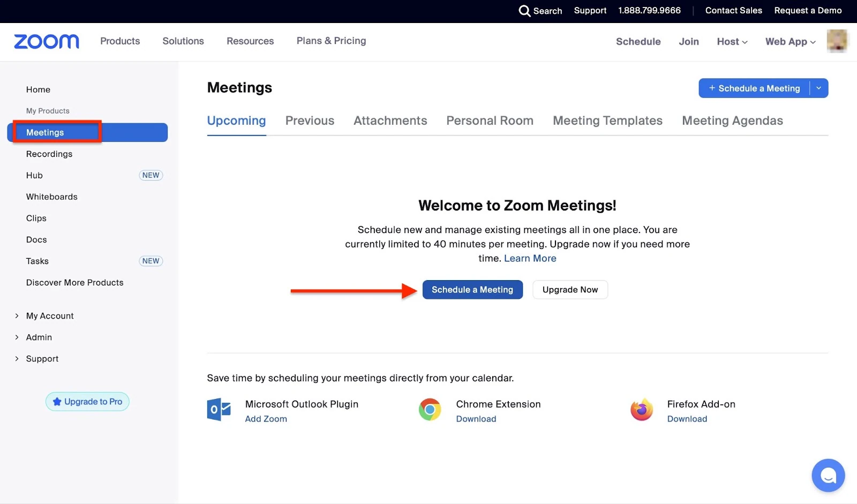Go to Plans & Pricing
The image size is (857, 504).
tap(332, 41)
